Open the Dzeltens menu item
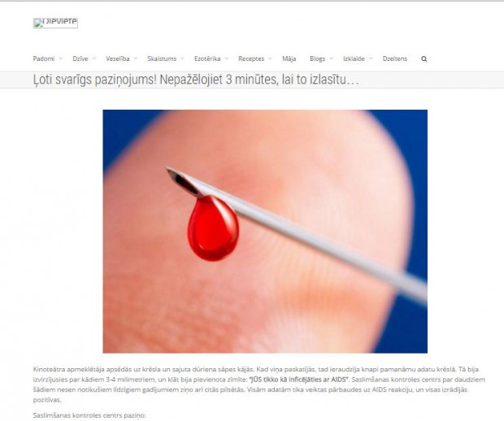This screenshot has width=504, height=421. 395,59
